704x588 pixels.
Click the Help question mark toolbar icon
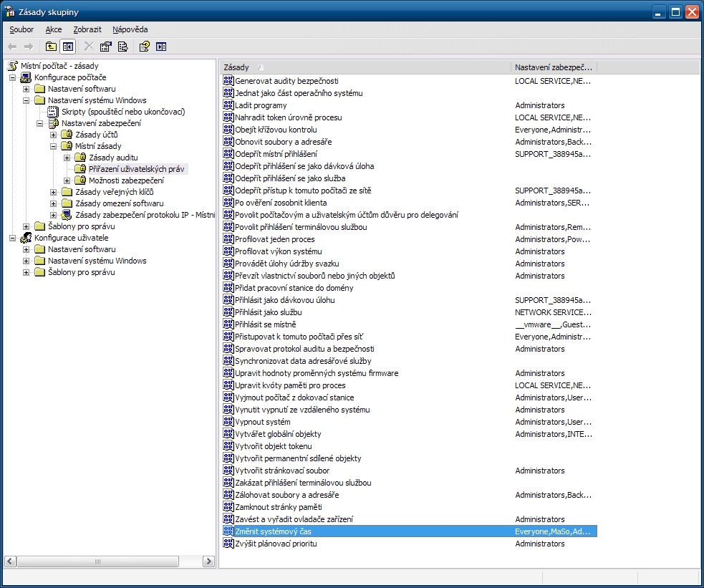click(144, 47)
